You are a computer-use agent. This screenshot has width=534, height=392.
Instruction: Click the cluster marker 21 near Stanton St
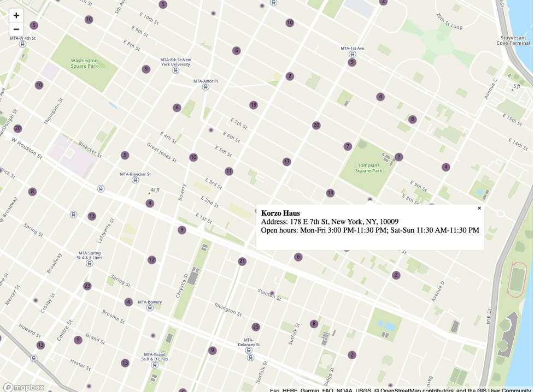click(241, 261)
